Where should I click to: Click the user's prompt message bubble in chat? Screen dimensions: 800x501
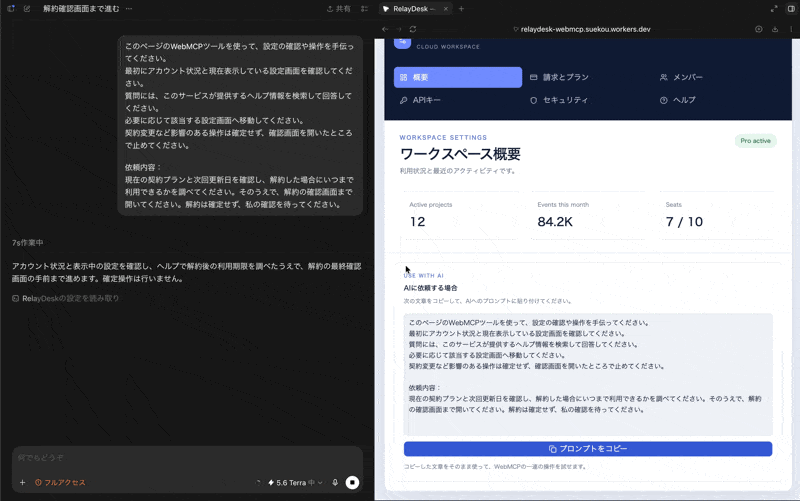coord(240,126)
